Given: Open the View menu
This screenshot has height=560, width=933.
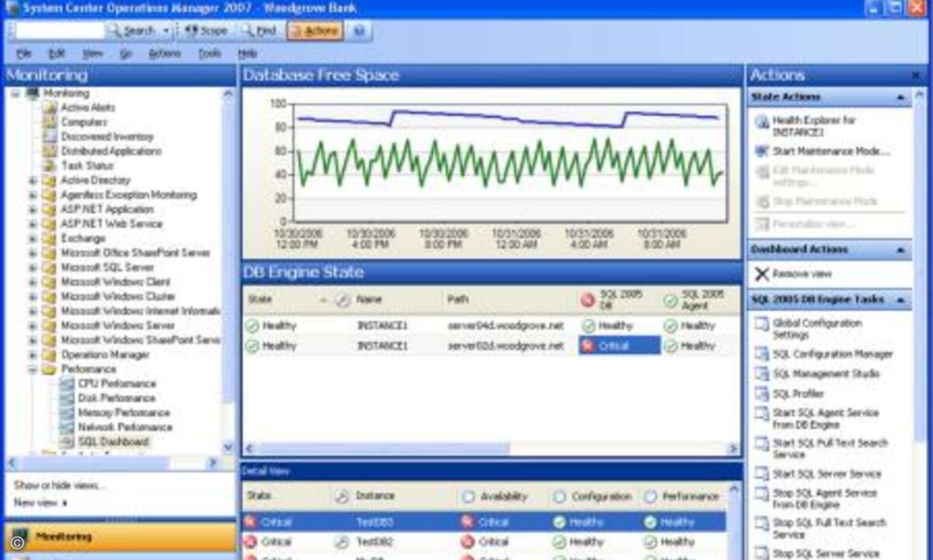Looking at the screenshot, I should [x=93, y=54].
